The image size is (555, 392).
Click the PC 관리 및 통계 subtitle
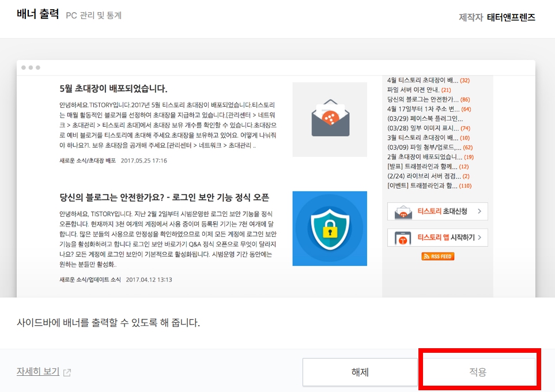tap(94, 15)
